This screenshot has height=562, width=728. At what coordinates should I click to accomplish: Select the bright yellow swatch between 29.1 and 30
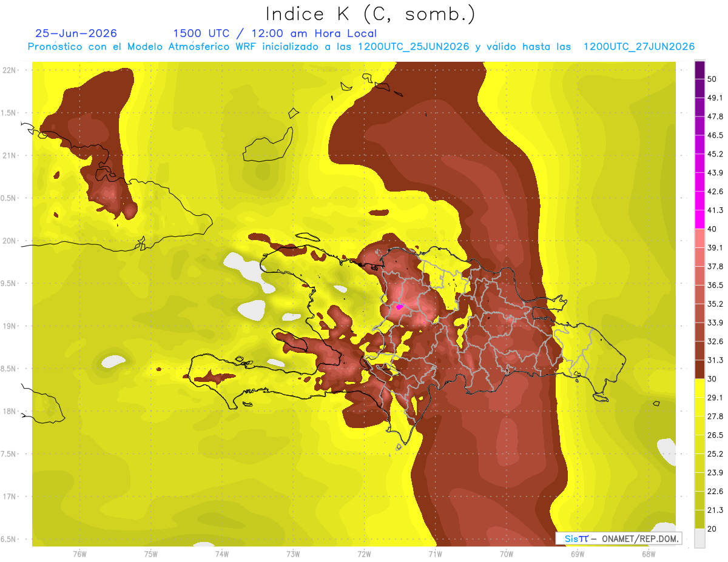[x=699, y=388]
